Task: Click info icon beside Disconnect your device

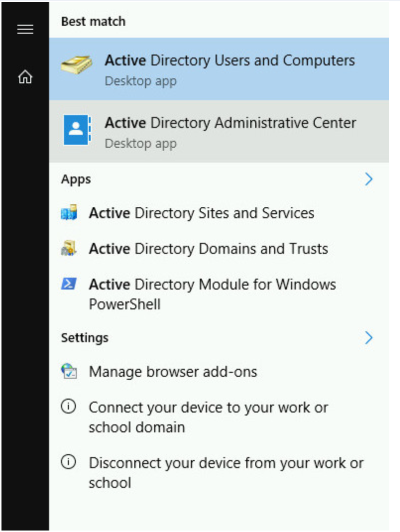Action: click(68, 463)
